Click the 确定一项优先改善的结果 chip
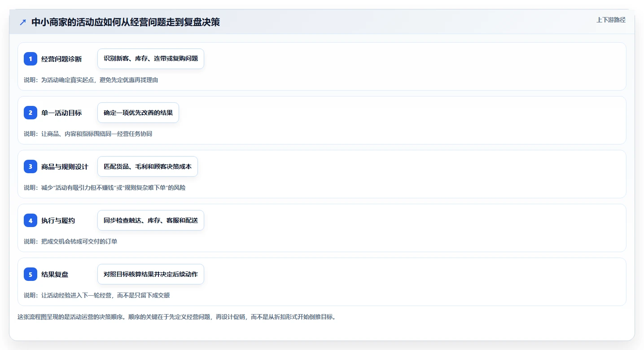 point(138,113)
